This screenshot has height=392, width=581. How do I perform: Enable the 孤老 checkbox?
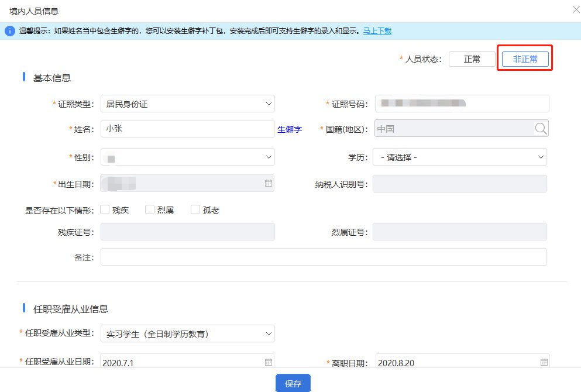(195, 210)
